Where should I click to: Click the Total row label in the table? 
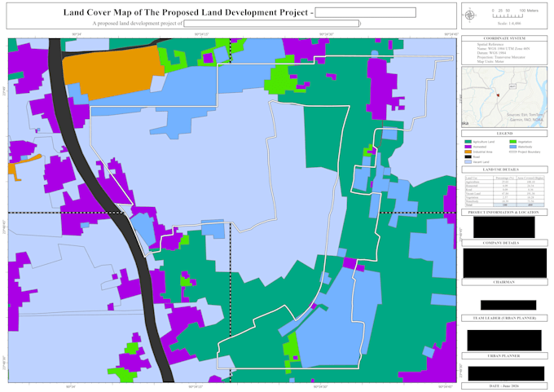468,205
